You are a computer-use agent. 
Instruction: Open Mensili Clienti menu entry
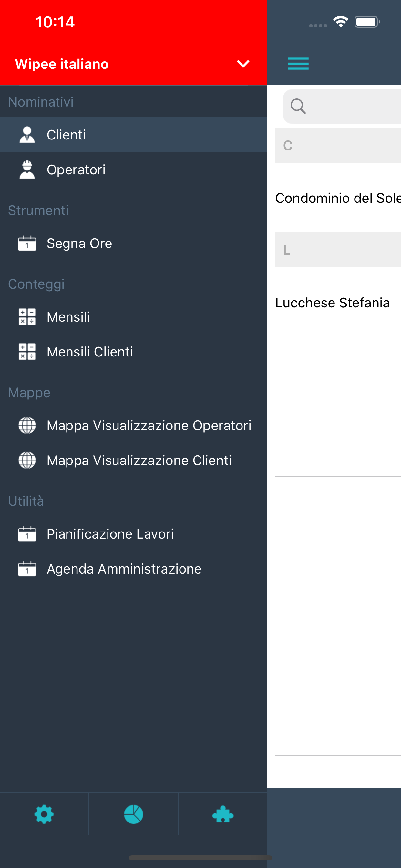pyautogui.click(x=90, y=352)
